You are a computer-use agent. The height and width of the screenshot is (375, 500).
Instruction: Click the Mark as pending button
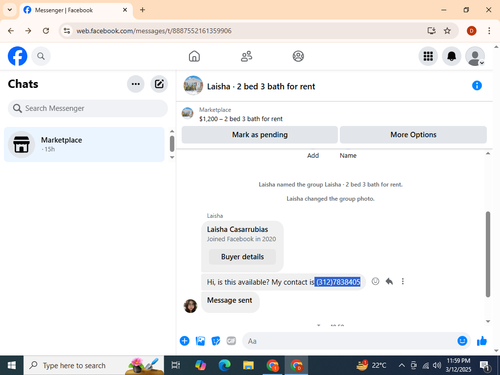click(260, 135)
